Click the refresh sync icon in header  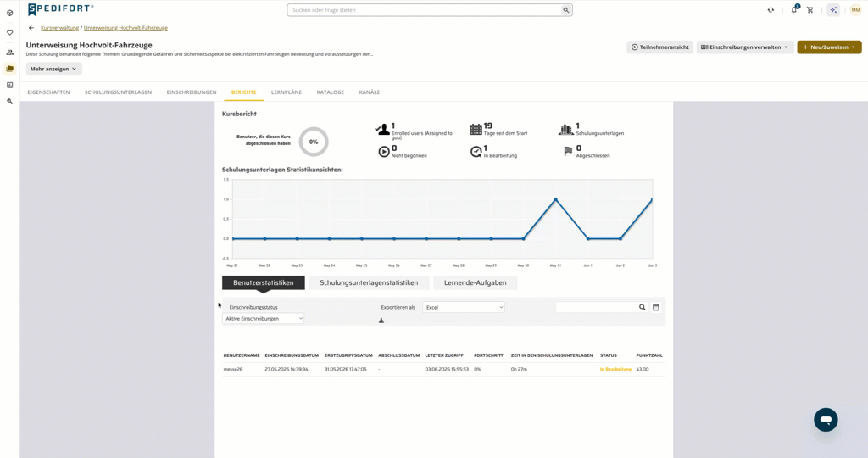(771, 10)
